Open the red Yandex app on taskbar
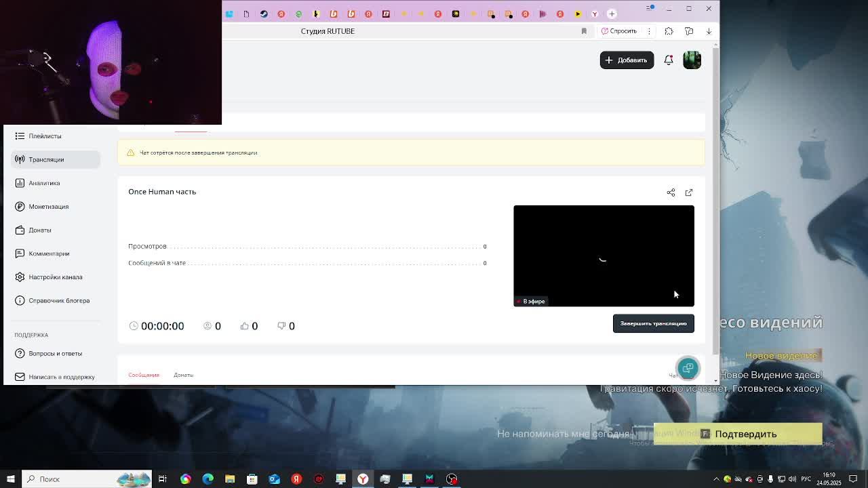868x488 pixels. tap(296, 479)
